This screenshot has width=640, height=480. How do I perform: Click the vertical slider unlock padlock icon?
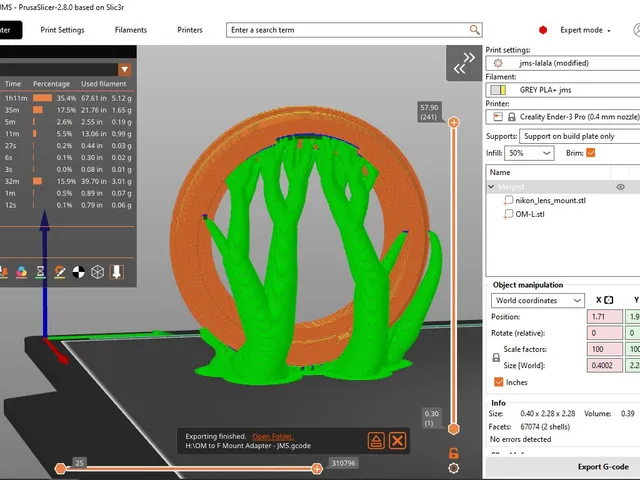453,453
